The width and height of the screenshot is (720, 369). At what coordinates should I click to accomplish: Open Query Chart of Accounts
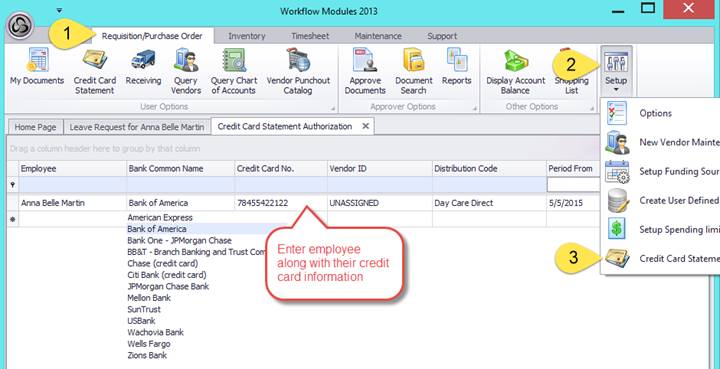[x=234, y=71]
